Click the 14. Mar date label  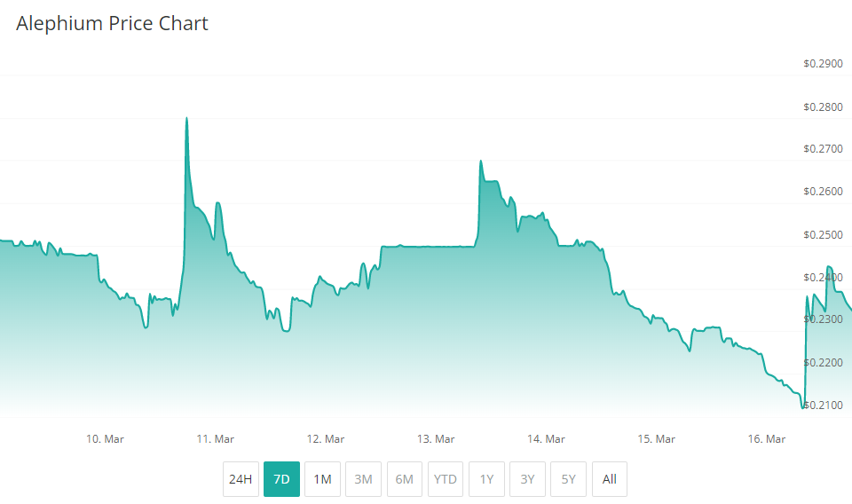coord(546,439)
